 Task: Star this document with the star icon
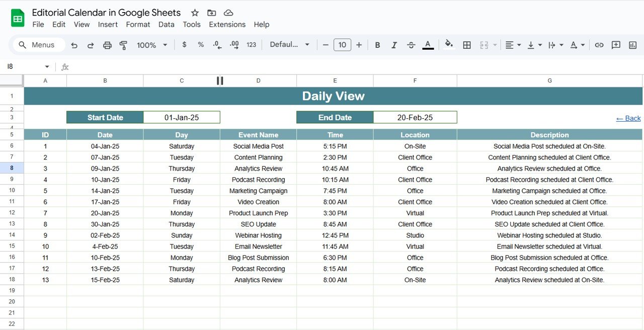click(x=195, y=13)
